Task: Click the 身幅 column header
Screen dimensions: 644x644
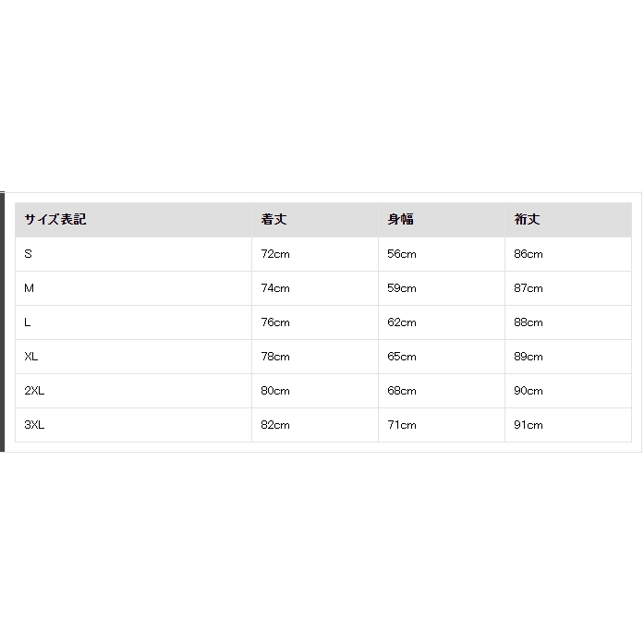Action: pos(400,219)
